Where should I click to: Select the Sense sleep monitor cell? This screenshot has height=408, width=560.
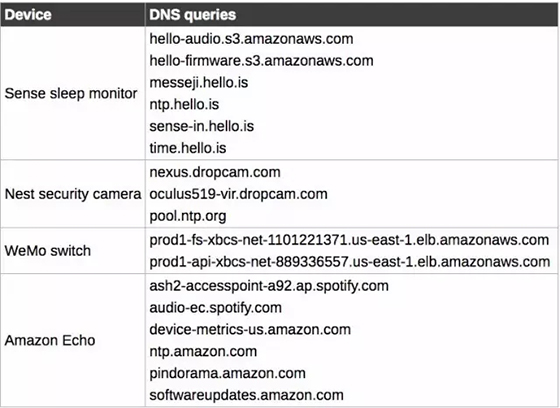tap(73, 93)
